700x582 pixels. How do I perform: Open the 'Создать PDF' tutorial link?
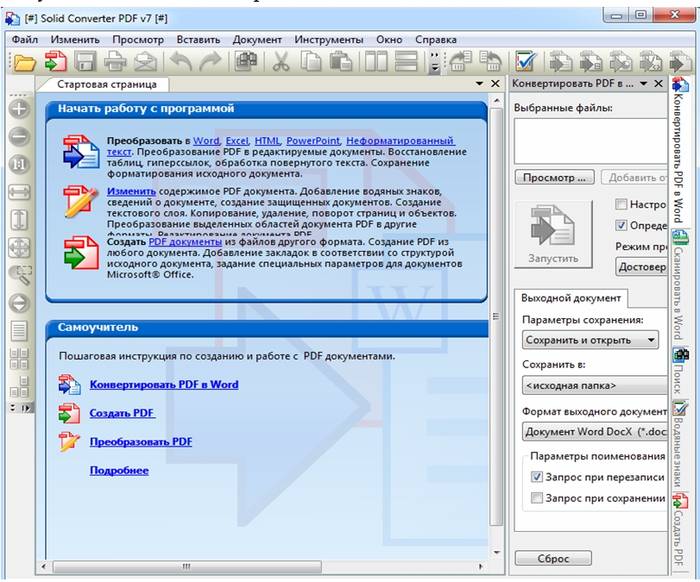[122, 413]
